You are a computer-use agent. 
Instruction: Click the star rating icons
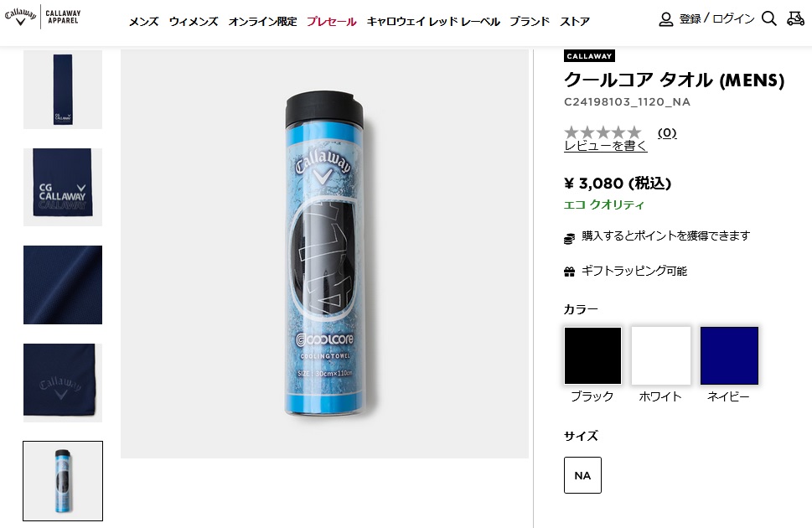coord(603,132)
